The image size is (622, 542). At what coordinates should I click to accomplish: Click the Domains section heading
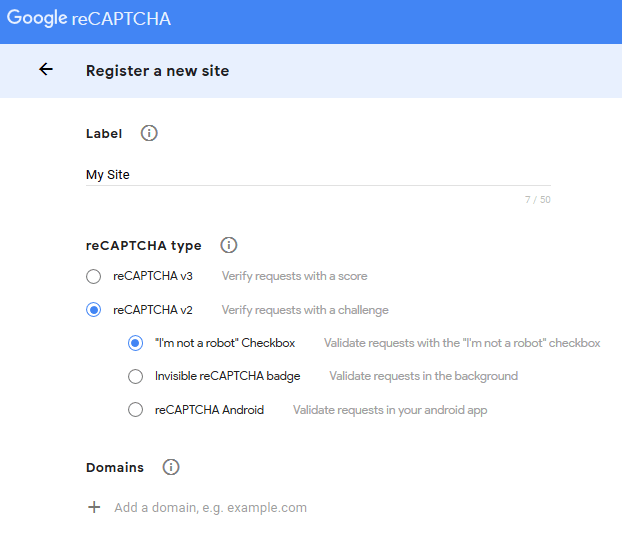click(x=115, y=467)
